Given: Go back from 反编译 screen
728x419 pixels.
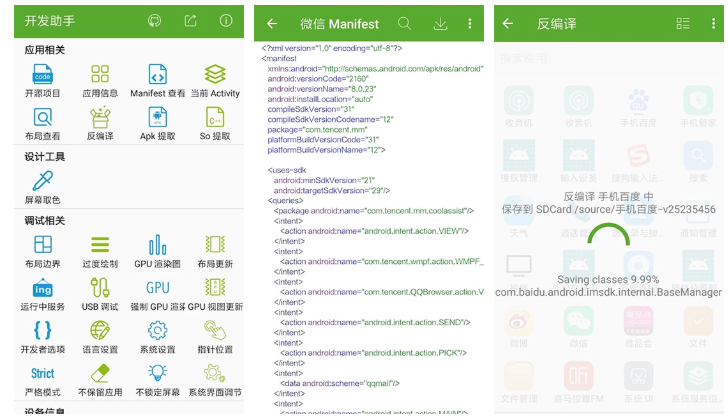Looking at the screenshot, I should 508,24.
